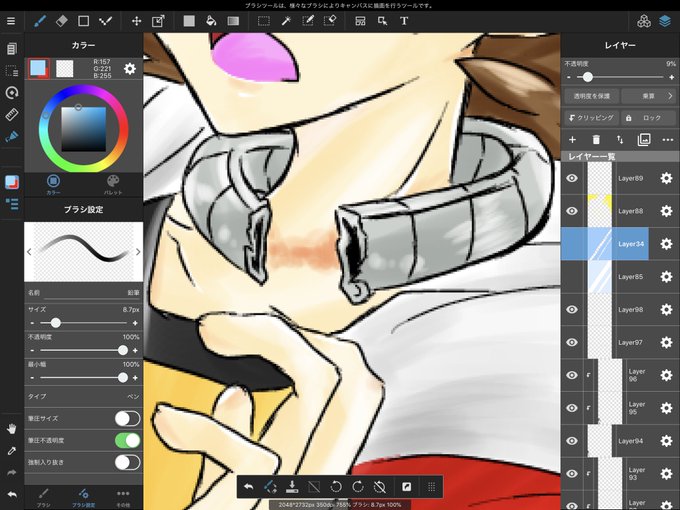Screen dimensions: 680x510
Task: Select the Eraser tool
Action: pyautogui.click(x=62, y=21)
